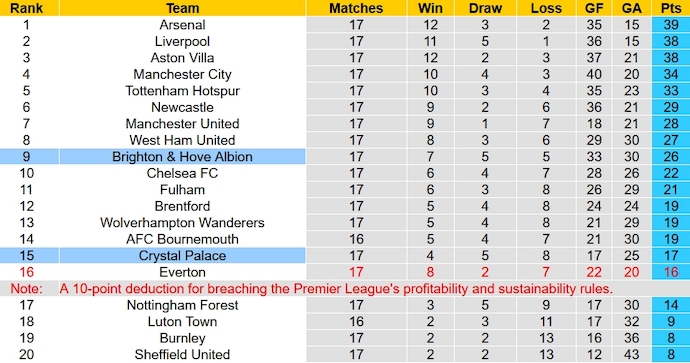Click Everton's 16 points cell
This screenshot has height=363, width=690.
point(671,272)
